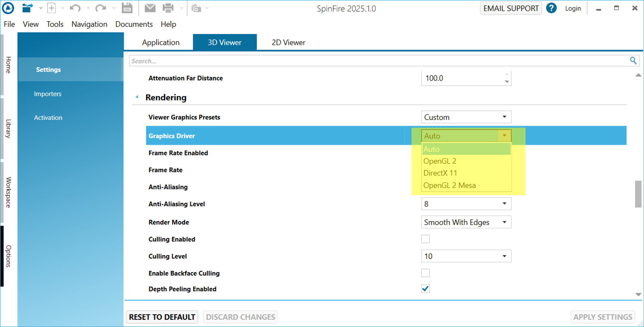Click the search magnifier icon

[633, 60]
